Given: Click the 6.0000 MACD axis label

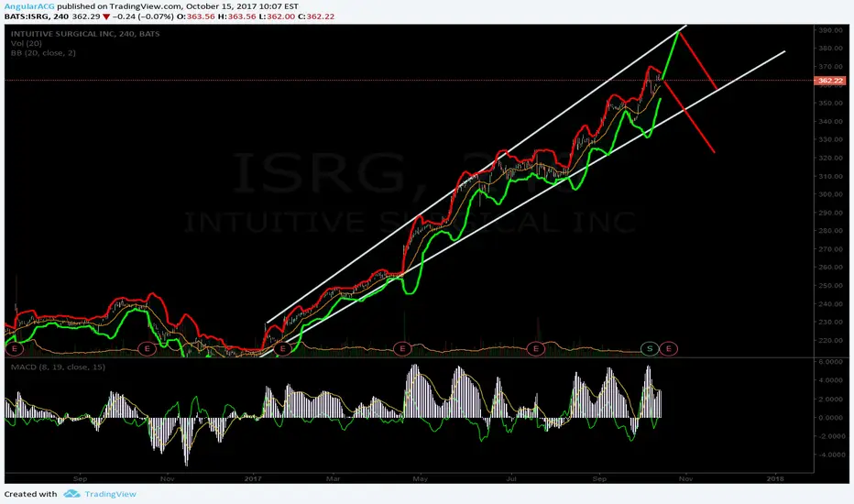Looking at the screenshot, I should click(831, 362).
